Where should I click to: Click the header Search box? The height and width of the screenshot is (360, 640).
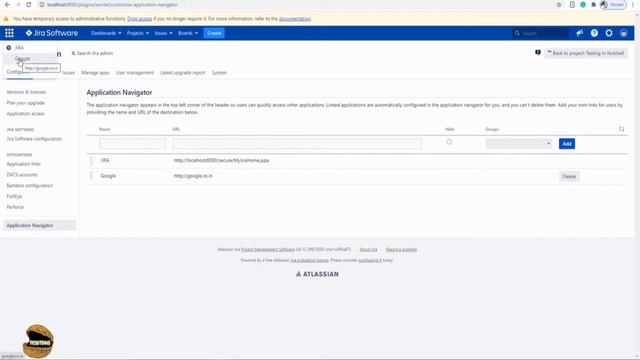[x=540, y=33]
